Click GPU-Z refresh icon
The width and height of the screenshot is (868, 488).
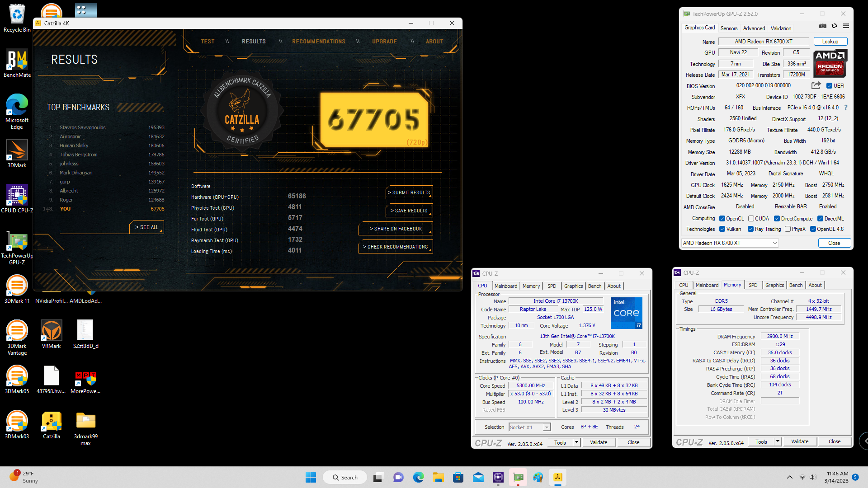point(834,26)
